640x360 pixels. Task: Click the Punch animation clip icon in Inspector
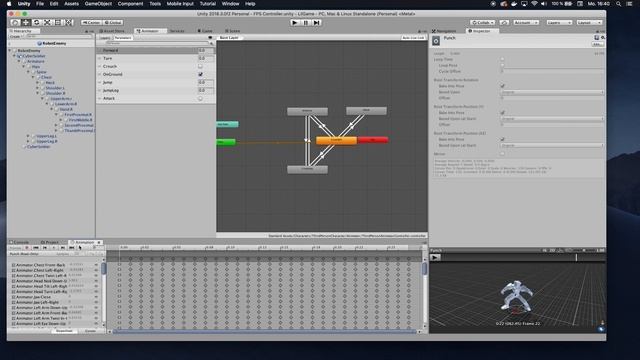436,40
